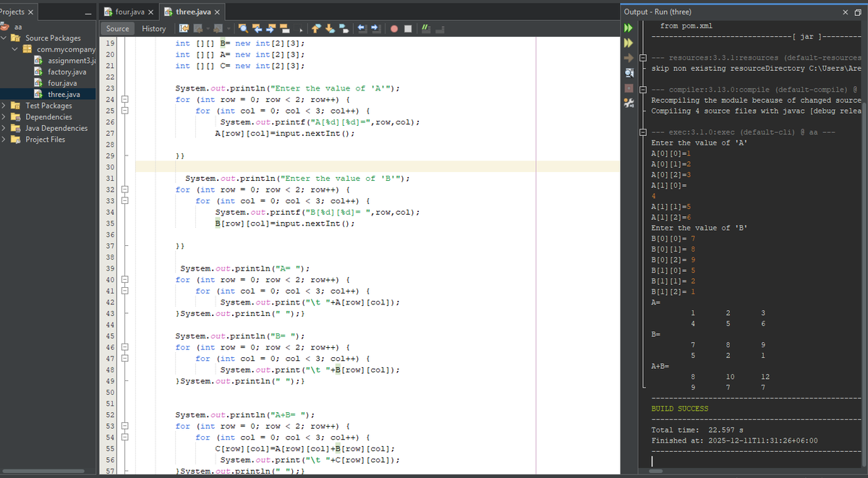Screen dimensions: 868x478
Task: Switch to History view button
Action: [153, 29]
